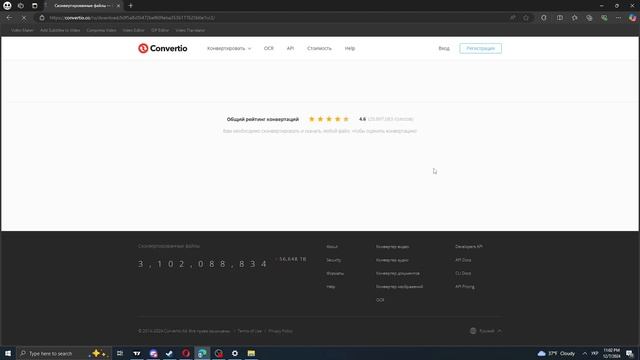Open CLI Docs footer link
640x360 pixels.
point(463,273)
